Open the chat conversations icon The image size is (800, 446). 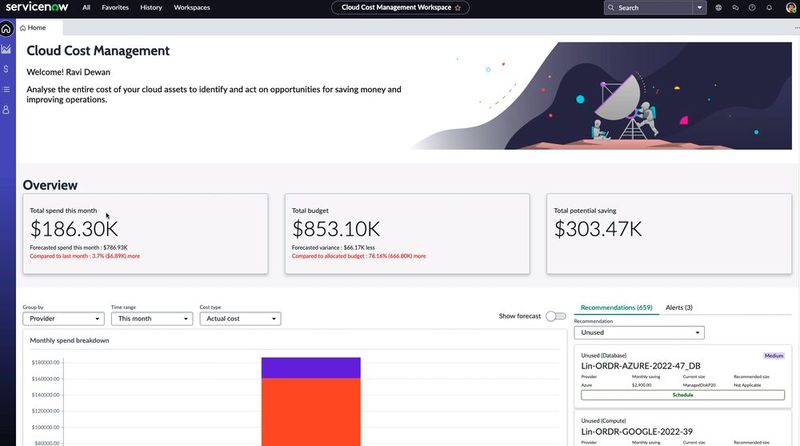click(x=735, y=8)
